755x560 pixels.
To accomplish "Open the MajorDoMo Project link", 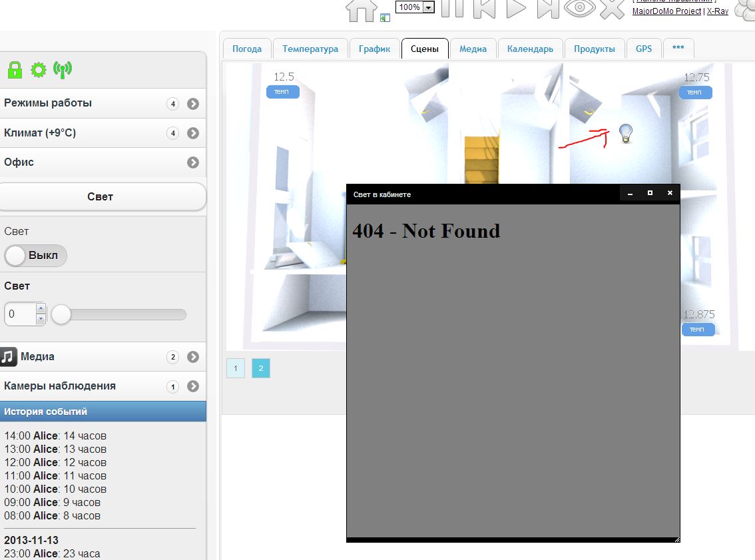I will (x=666, y=11).
